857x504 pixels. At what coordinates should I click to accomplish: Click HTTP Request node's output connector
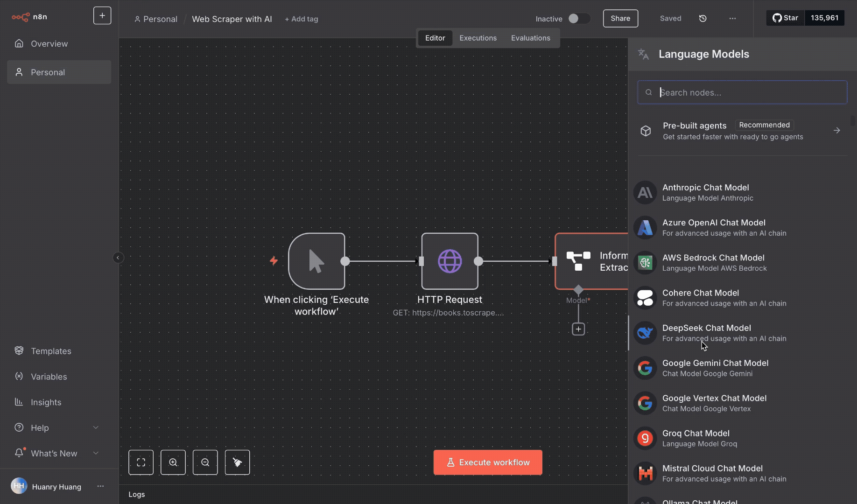coord(478,261)
